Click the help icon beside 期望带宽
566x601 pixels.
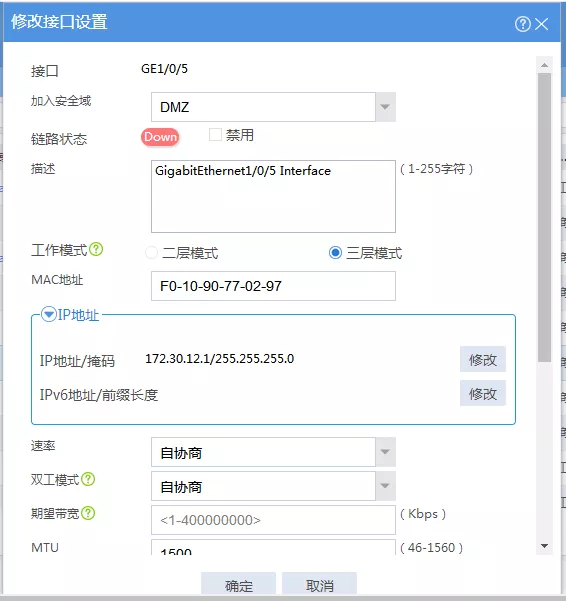coord(88,513)
